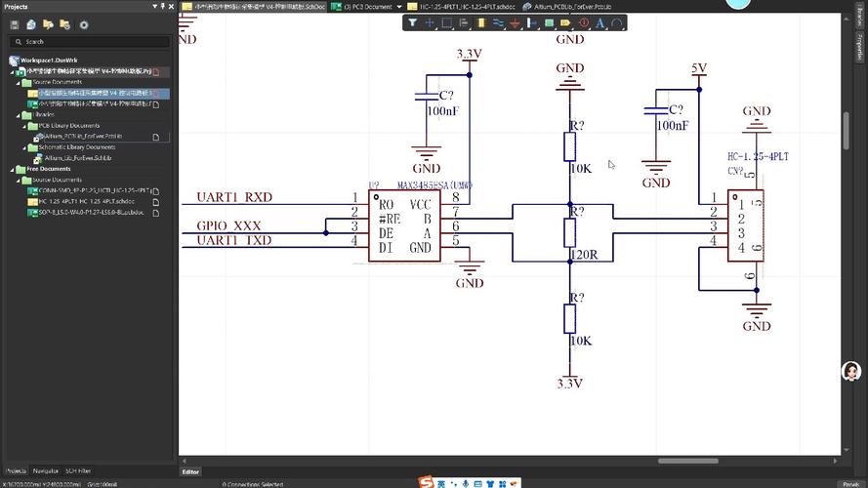Image resolution: width=868 pixels, height=488 pixels.
Task: Click the selection filter icon in Active Bar
Action: coord(412,22)
